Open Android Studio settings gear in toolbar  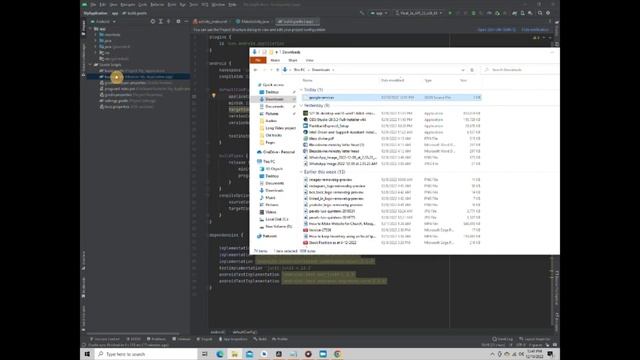click(548, 13)
